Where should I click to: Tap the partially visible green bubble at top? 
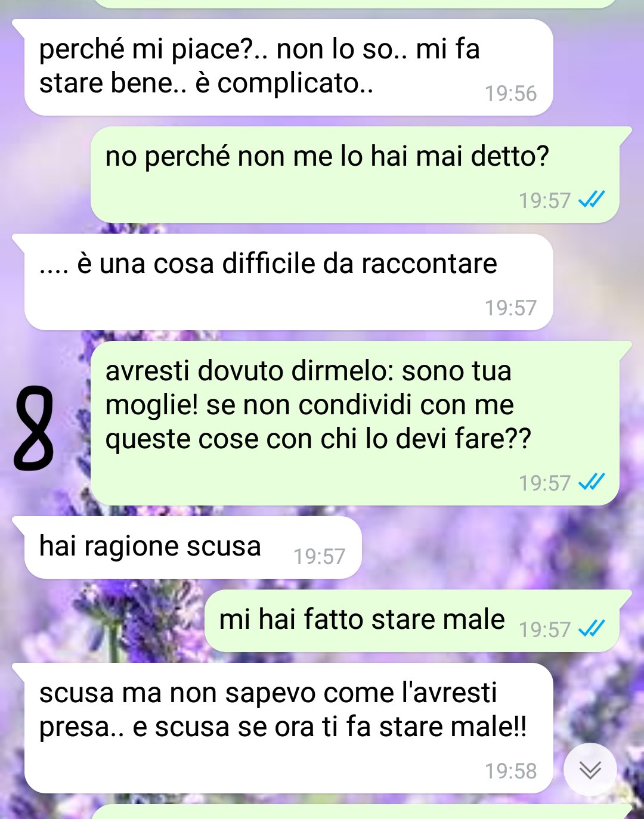coord(354,4)
